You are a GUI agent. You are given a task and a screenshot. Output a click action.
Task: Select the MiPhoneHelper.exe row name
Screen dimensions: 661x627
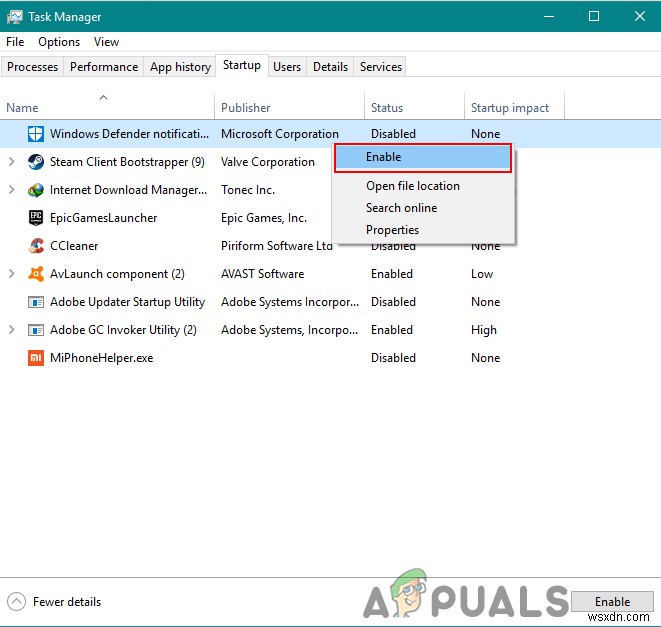(x=102, y=358)
